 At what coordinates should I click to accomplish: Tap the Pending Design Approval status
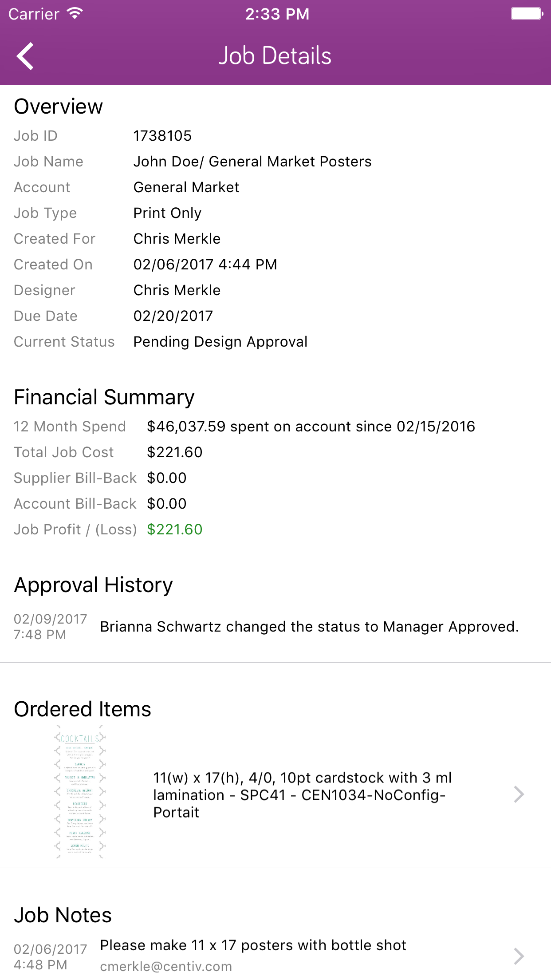220,342
